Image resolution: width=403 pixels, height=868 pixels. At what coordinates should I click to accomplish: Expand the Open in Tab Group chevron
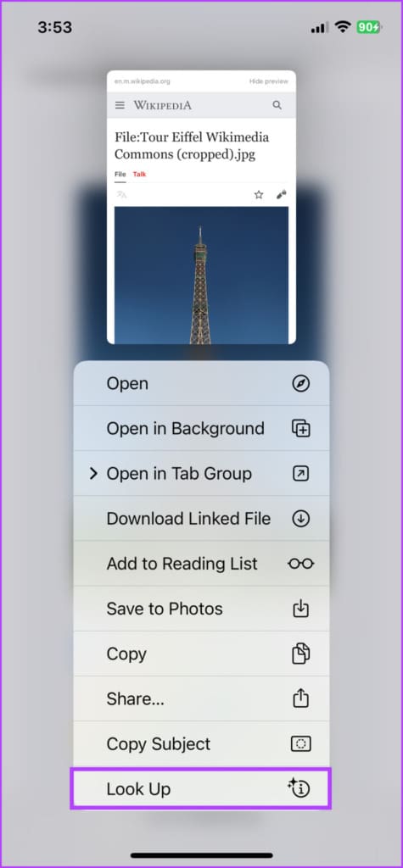coord(93,474)
